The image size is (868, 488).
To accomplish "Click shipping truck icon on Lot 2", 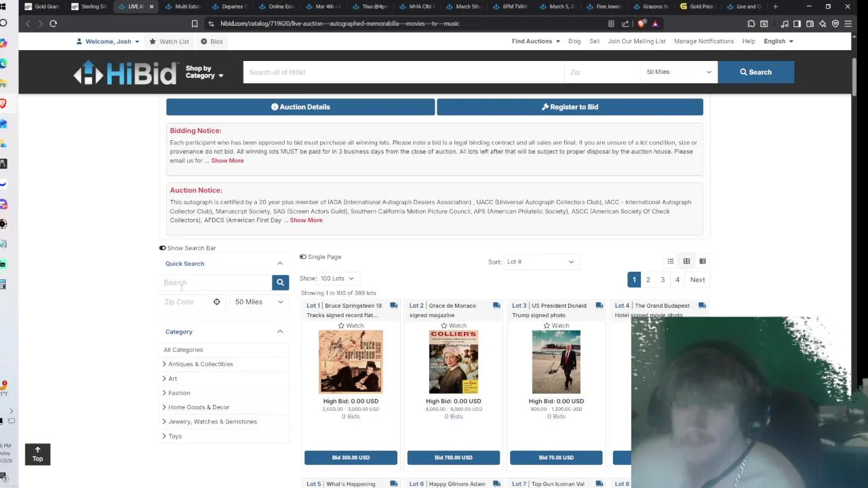I will [496, 306].
